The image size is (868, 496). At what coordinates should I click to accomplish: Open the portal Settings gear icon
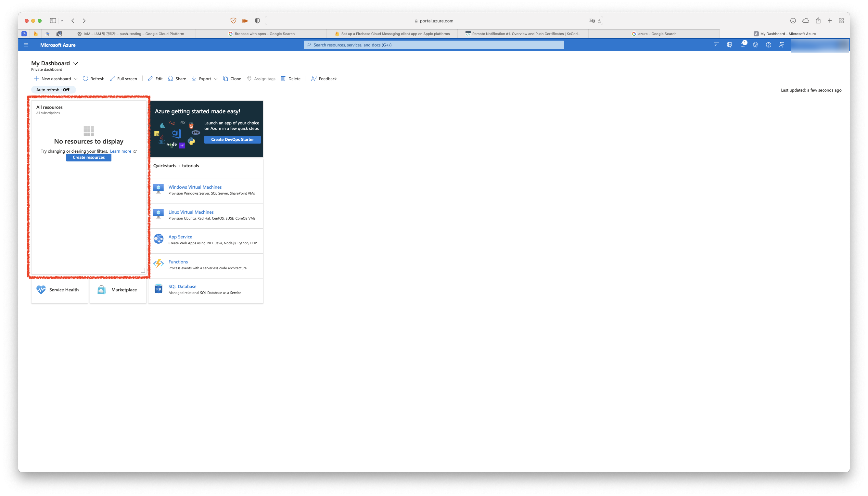click(755, 45)
